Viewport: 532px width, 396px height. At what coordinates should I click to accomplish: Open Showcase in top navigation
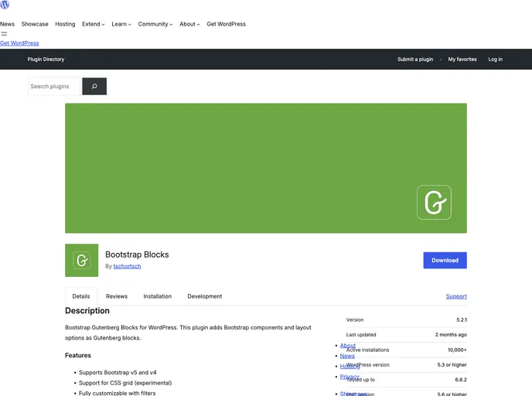pos(35,24)
